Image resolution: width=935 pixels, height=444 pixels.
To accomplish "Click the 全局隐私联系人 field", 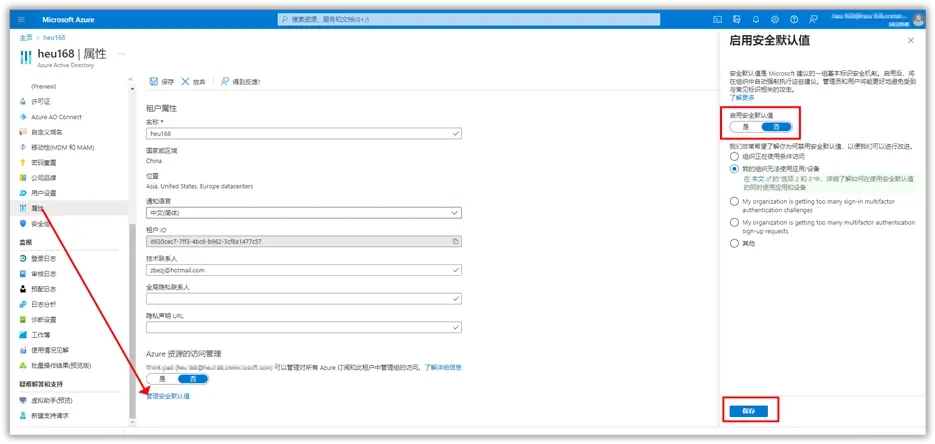I will pyautogui.click(x=304, y=299).
